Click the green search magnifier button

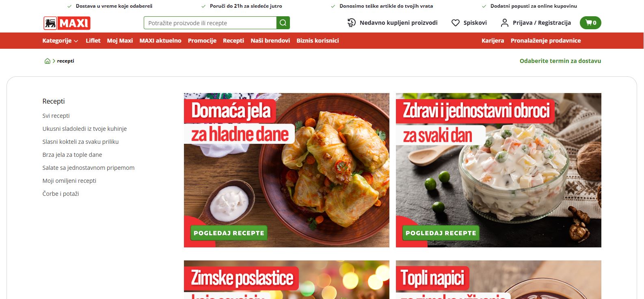283,23
